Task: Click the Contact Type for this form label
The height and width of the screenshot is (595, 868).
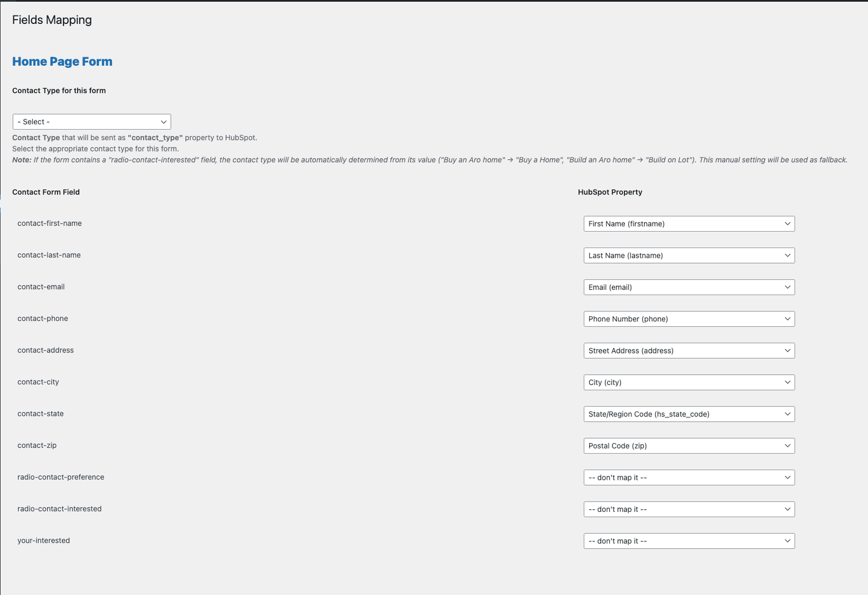Action: [x=59, y=91]
